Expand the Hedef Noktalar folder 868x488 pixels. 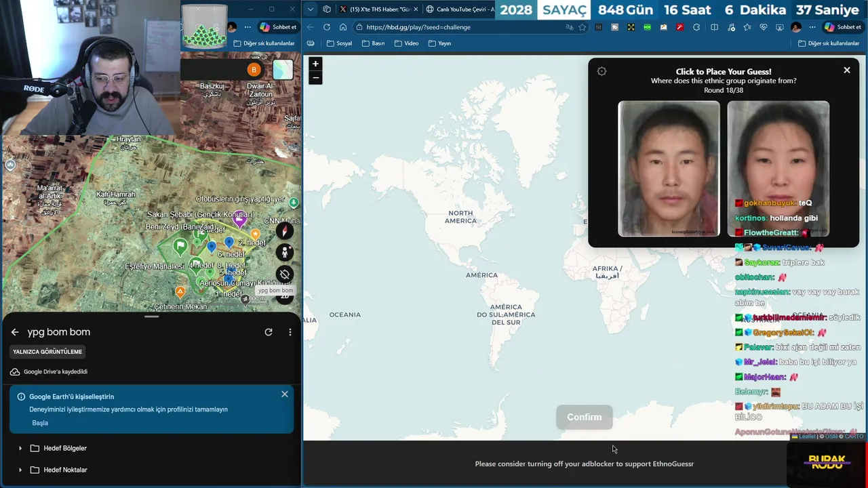point(20,470)
